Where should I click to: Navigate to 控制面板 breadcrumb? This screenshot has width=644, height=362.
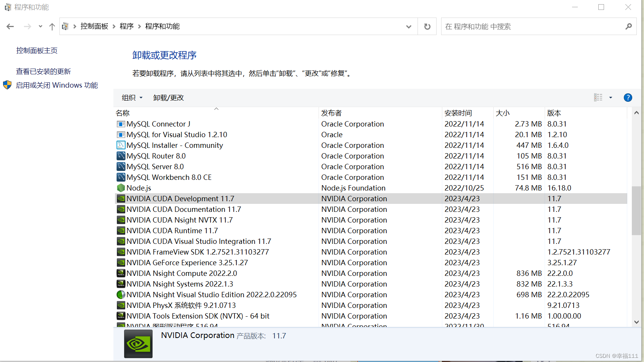[x=94, y=26]
